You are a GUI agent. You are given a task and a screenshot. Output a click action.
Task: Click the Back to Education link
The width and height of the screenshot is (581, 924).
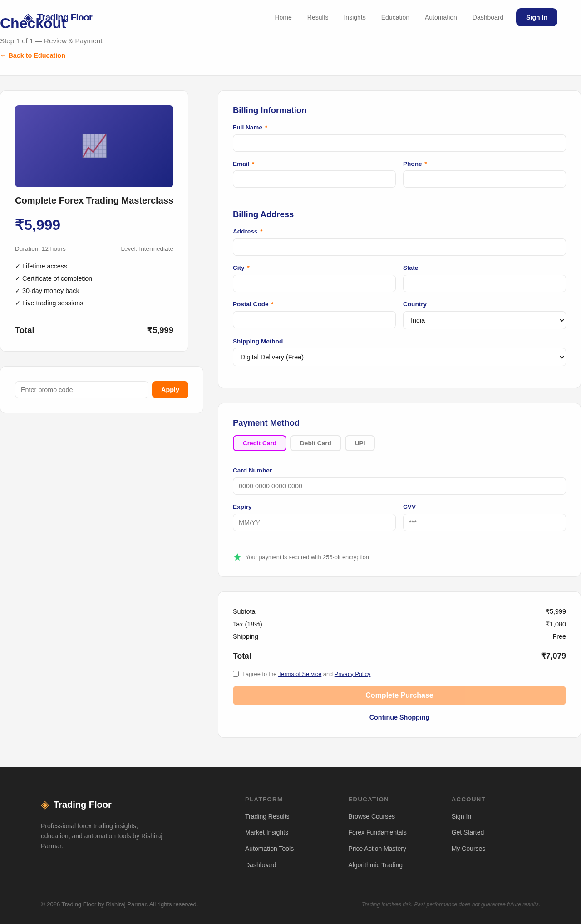click(x=33, y=55)
